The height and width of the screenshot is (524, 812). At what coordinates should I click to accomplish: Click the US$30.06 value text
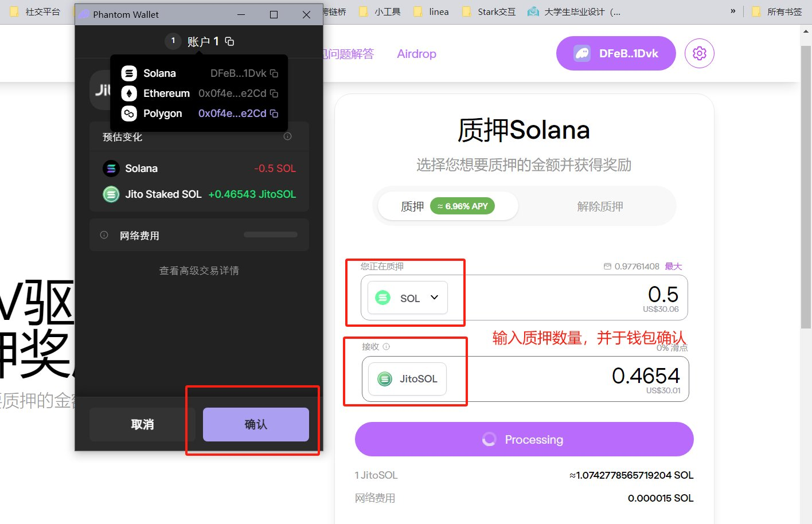pos(661,309)
